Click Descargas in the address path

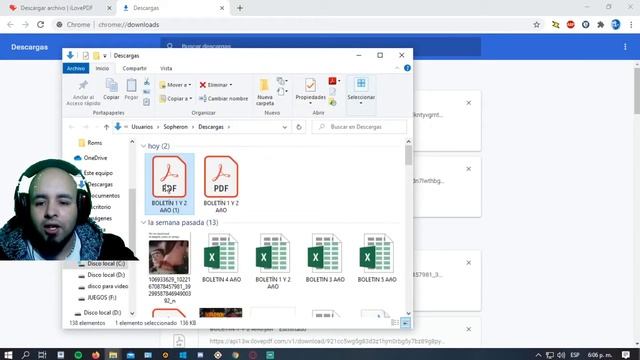coord(211,127)
